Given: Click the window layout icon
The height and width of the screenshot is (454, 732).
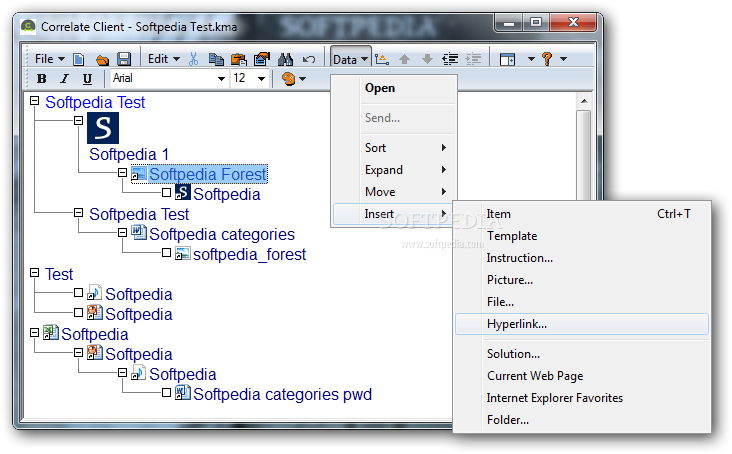Looking at the screenshot, I should [x=507, y=59].
